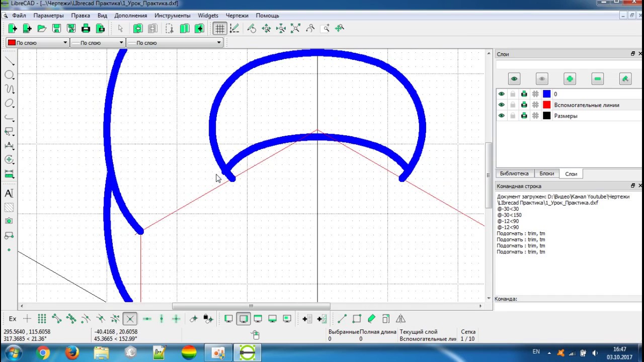Screen dimensions: 644x362
Task: Add a new layer with plus button
Action: pos(570,79)
